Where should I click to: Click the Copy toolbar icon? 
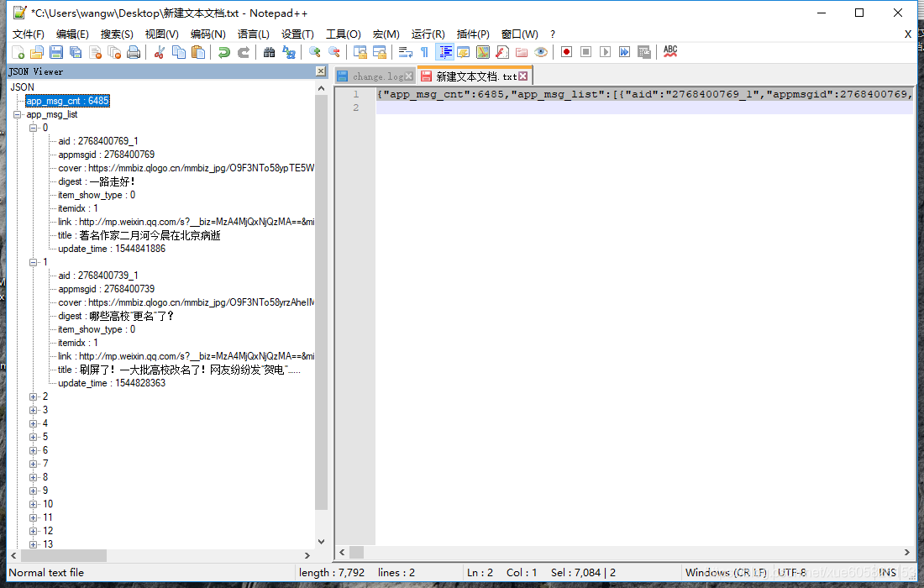coord(179,52)
